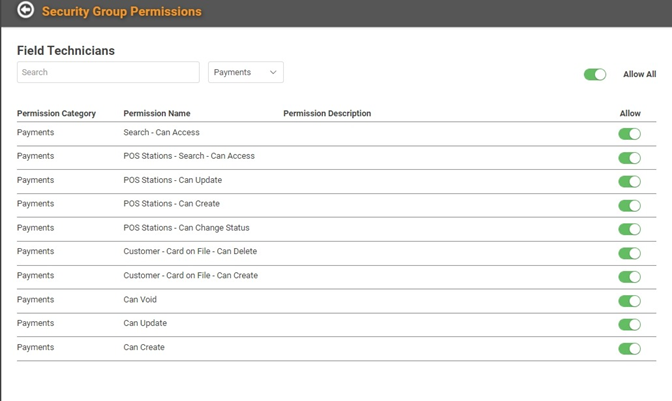Sort by Permission Category header
Viewport: 672px width, 401px height.
56,114
